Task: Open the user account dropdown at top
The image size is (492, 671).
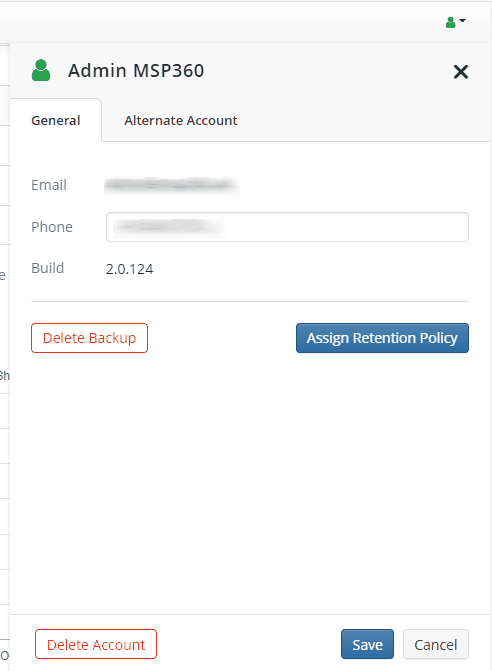Action: (x=455, y=22)
